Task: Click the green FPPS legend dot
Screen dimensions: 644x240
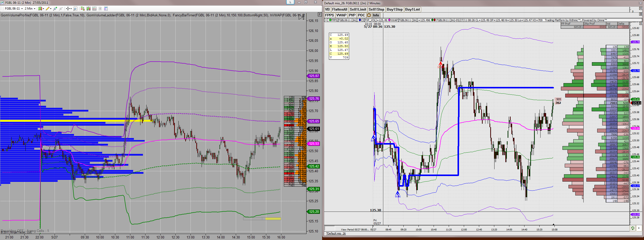Action: click(330, 20)
